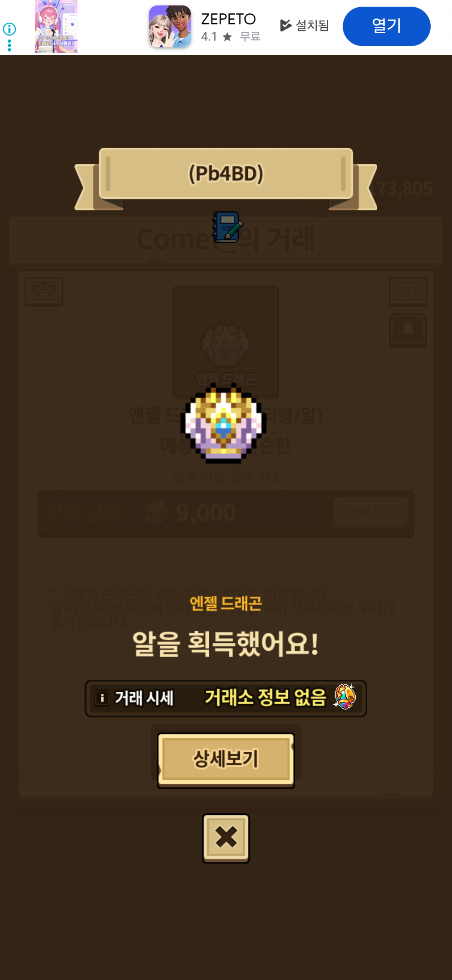The image size is (452, 980).
Task: Click the ZEPETO app title text
Action: (229, 19)
